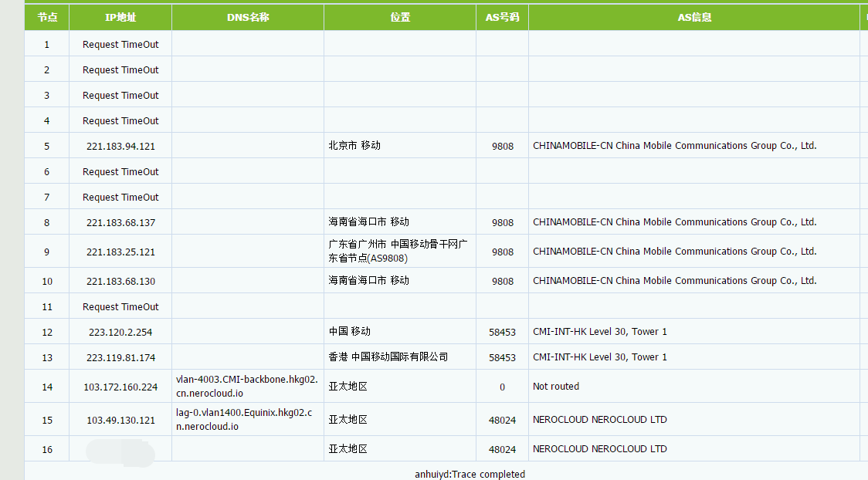Click node number 9 cell
Image resolution: width=868 pixels, height=480 pixels.
pyautogui.click(x=47, y=252)
